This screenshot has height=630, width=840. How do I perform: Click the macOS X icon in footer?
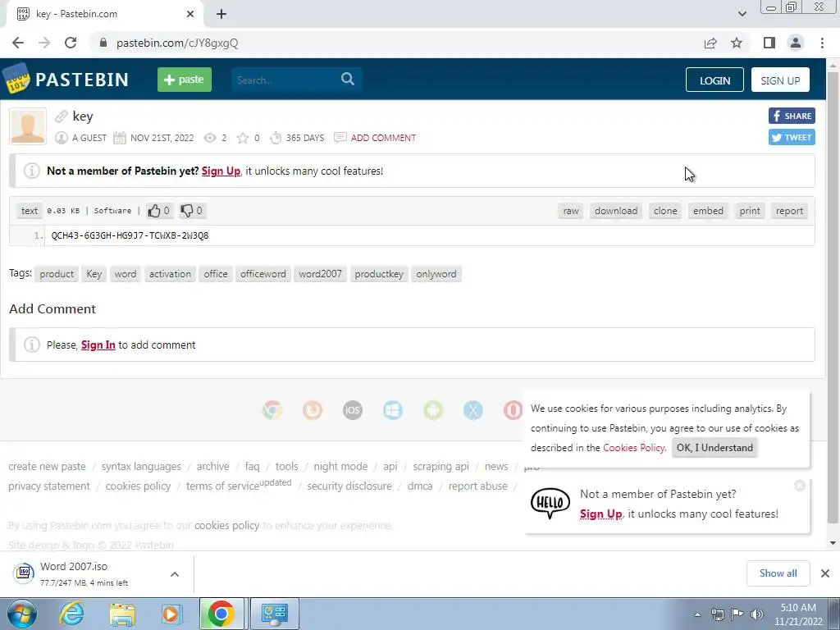[x=473, y=410]
